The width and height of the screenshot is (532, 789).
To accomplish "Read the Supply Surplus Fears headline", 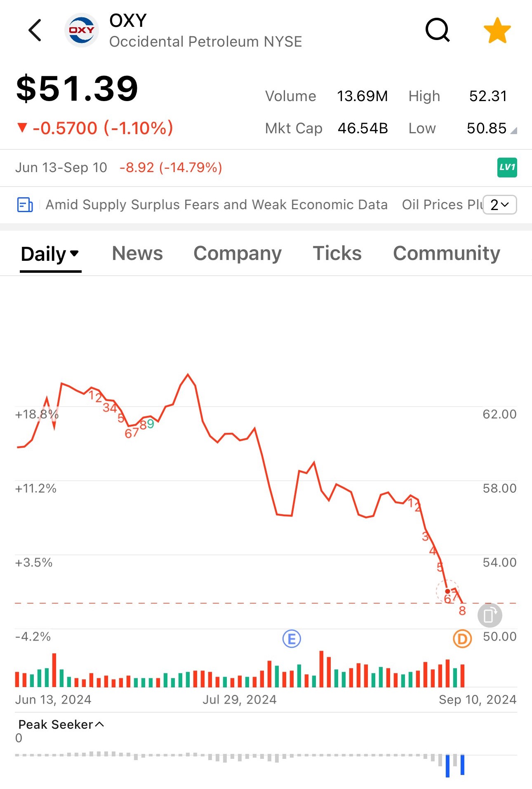I will pos(217,205).
